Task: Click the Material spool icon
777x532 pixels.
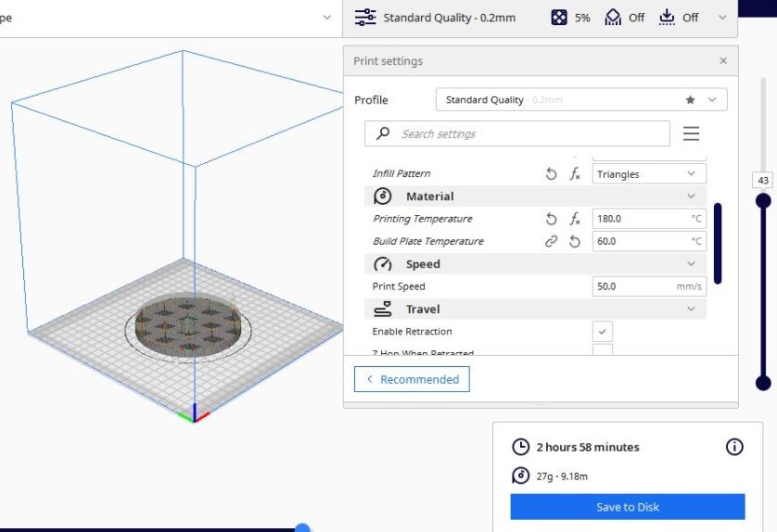Action: coord(382,196)
